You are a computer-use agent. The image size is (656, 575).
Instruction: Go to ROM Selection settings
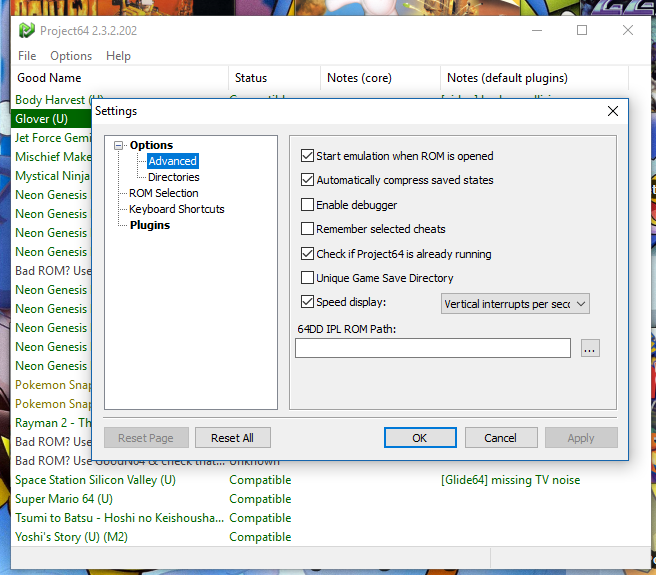pyautogui.click(x=164, y=193)
